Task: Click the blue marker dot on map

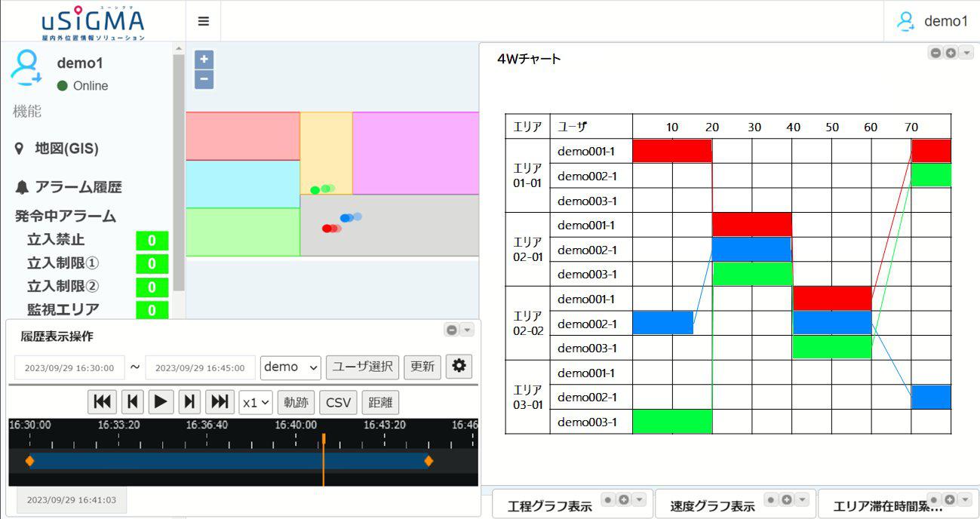Action: tap(346, 218)
